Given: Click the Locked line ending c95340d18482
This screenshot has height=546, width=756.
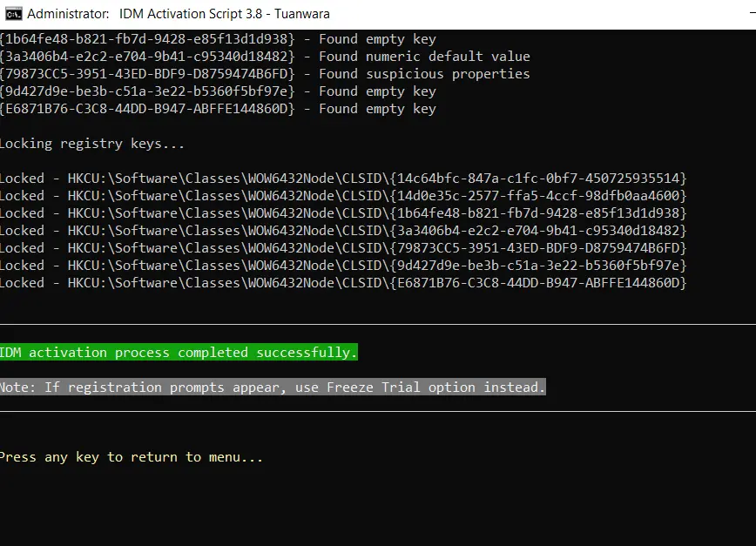Looking at the screenshot, I should tap(343, 231).
